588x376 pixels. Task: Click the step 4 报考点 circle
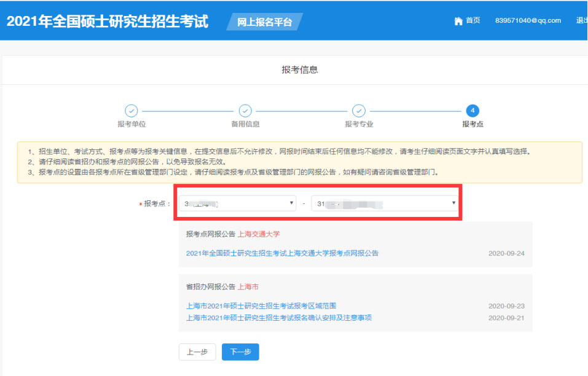(472, 111)
